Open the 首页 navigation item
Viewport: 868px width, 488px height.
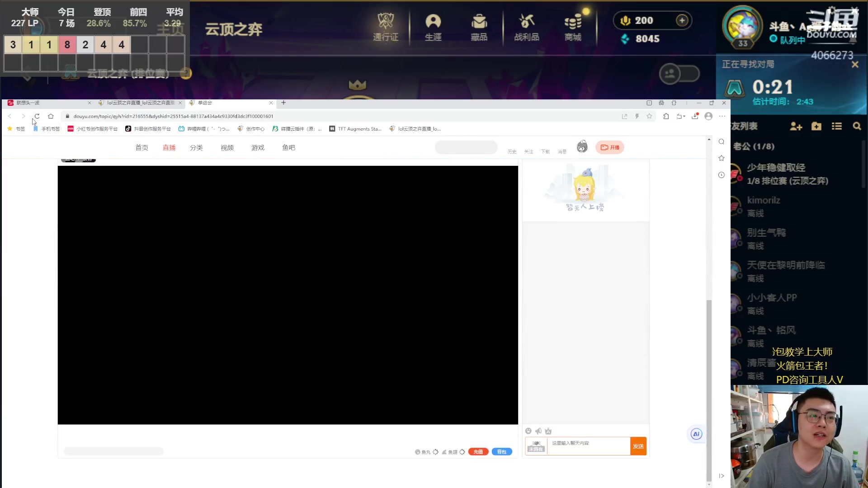[x=142, y=148]
